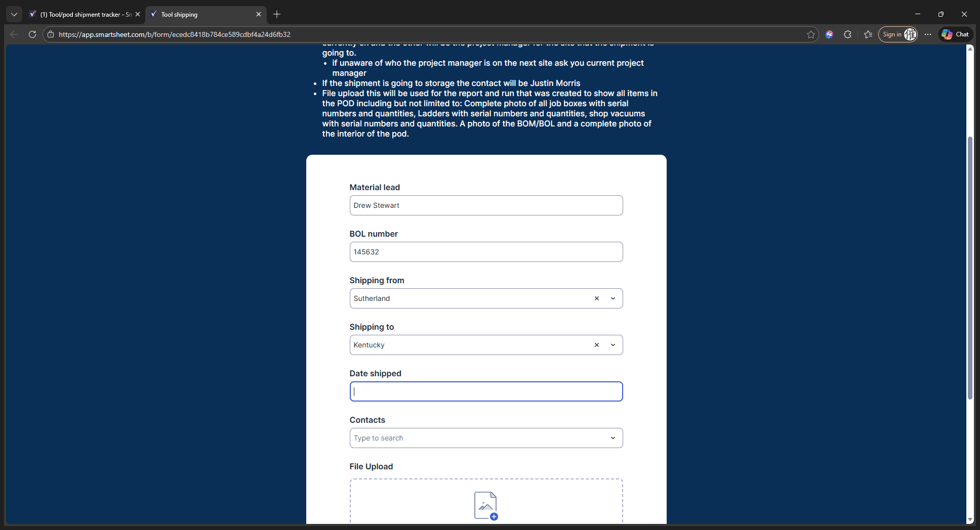980x530 pixels.
Task: Click the BOL number field
Action: pyautogui.click(x=486, y=252)
